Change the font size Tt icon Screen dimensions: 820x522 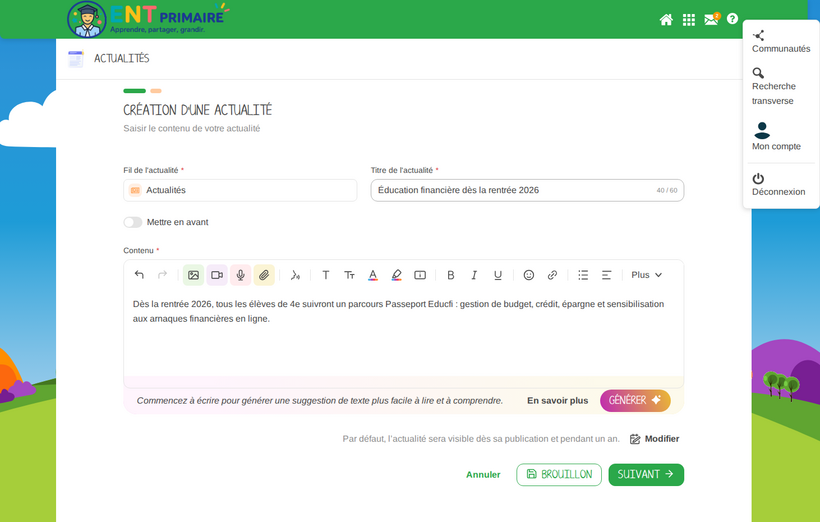pyautogui.click(x=349, y=275)
